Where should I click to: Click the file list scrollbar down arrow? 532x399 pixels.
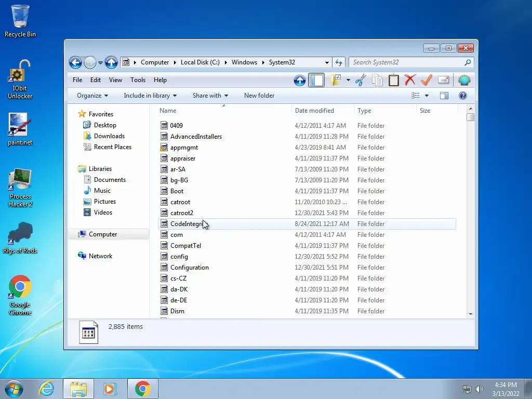coord(471,314)
